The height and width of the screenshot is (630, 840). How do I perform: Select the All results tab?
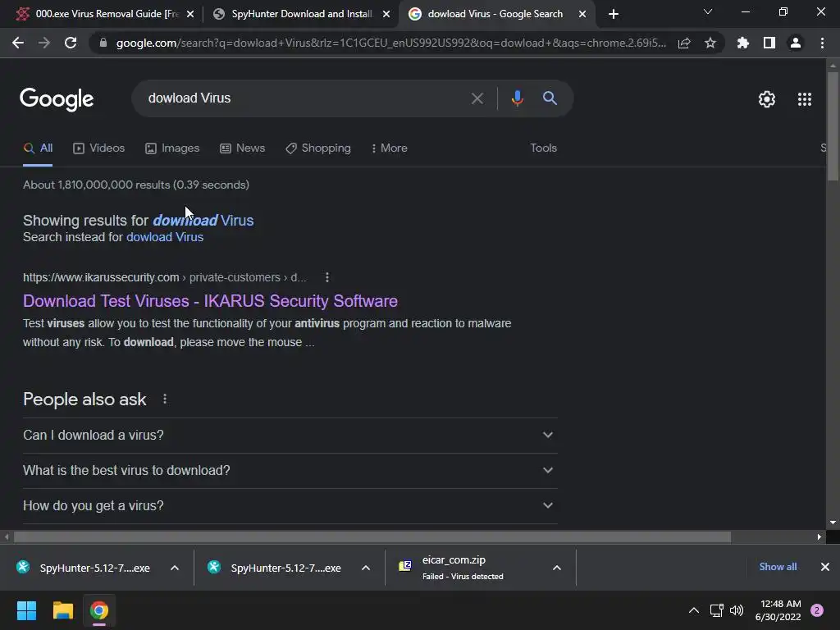[38, 148]
